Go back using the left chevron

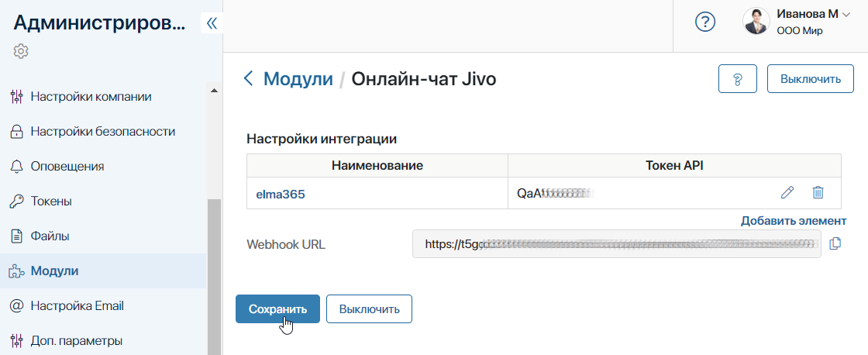(x=249, y=78)
